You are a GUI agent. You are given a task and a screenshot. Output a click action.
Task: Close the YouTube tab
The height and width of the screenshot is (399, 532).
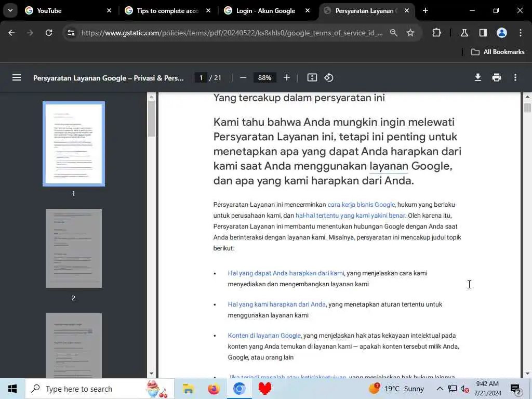[x=109, y=10]
